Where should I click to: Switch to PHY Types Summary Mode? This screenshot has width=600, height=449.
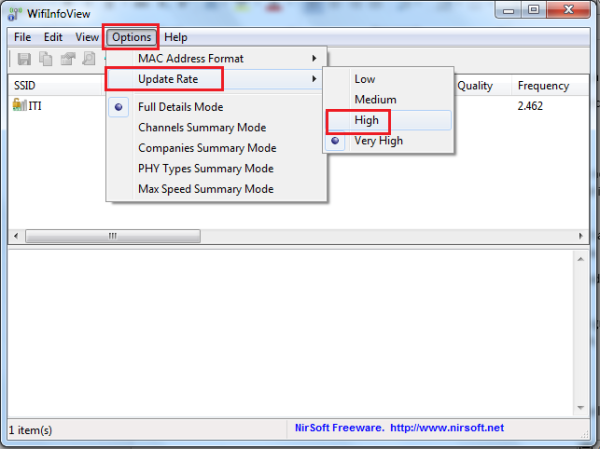[x=217, y=168]
